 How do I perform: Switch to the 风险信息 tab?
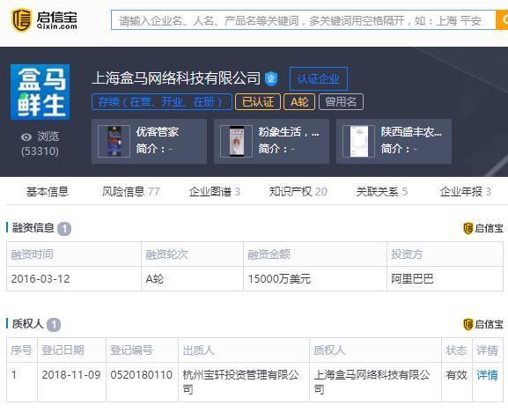(131, 192)
